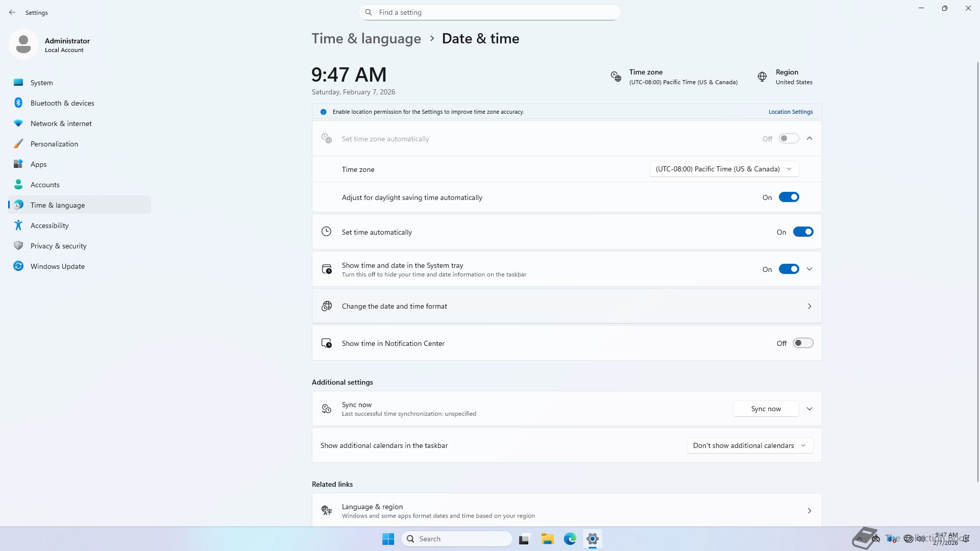
Task: Click the Region globe icon
Action: [x=762, y=77]
